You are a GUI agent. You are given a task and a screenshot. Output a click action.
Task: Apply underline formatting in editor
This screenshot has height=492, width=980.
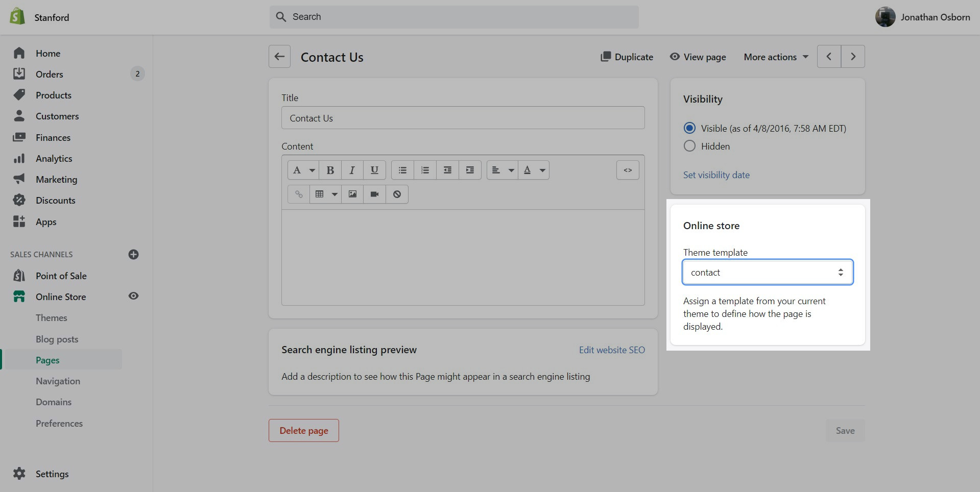(x=374, y=170)
